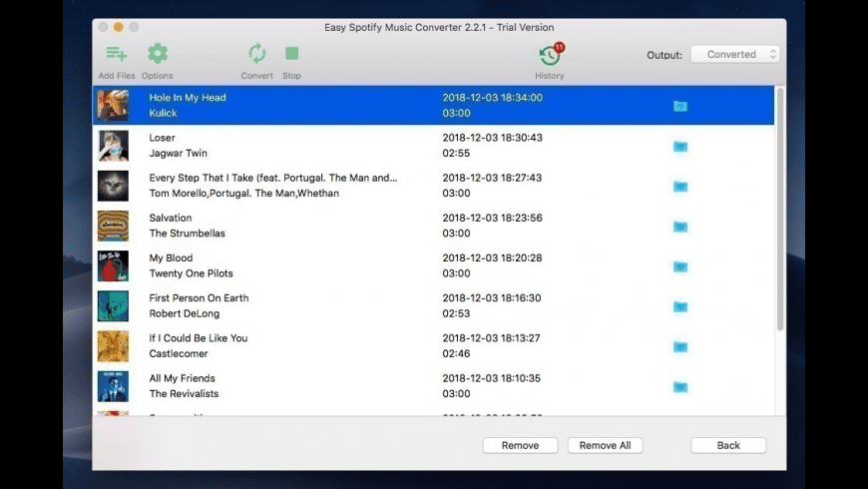Viewport: 868px width, 489px height.
Task: Click the artist name Twenty One Pilots
Action: click(191, 273)
